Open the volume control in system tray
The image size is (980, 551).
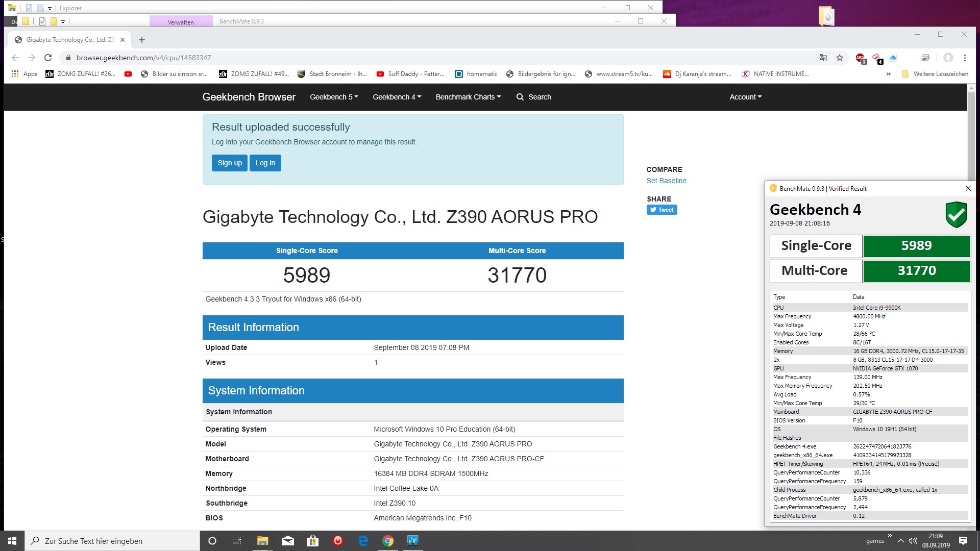tap(913, 541)
